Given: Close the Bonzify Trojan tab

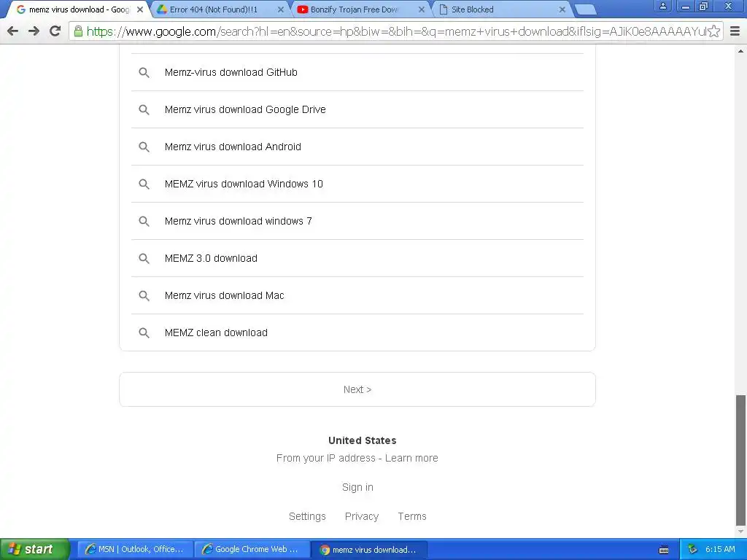Looking at the screenshot, I should pyautogui.click(x=422, y=9).
